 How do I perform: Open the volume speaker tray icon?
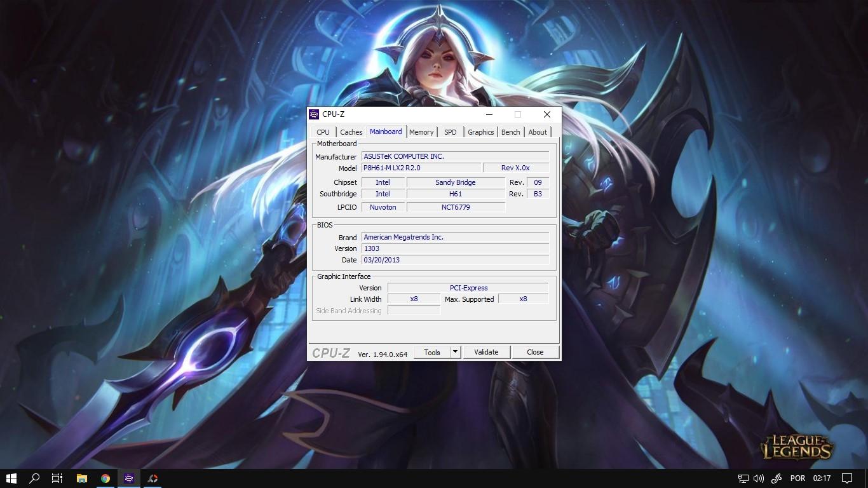tap(759, 478)
